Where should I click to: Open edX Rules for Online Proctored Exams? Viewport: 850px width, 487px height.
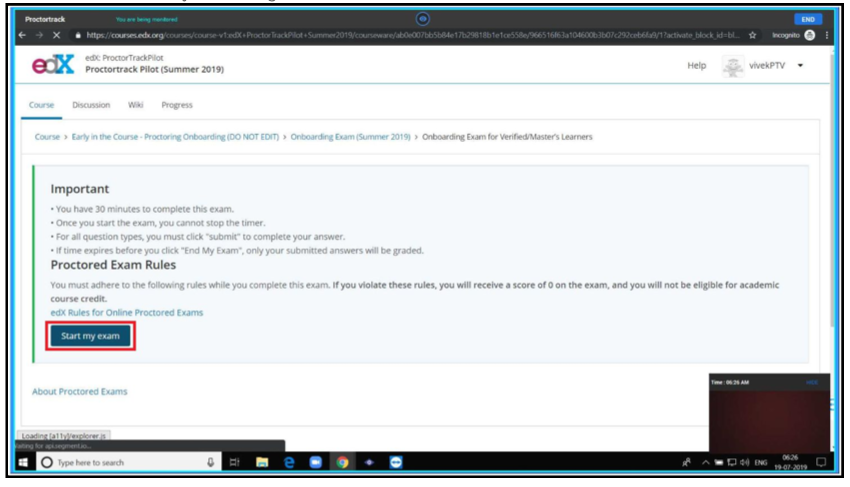127,312
